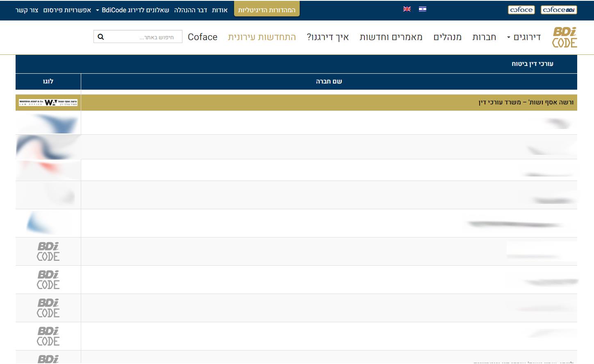Open the חברות menu item
594x364 pixels.
pyautogui.click(x=484, y=37)
